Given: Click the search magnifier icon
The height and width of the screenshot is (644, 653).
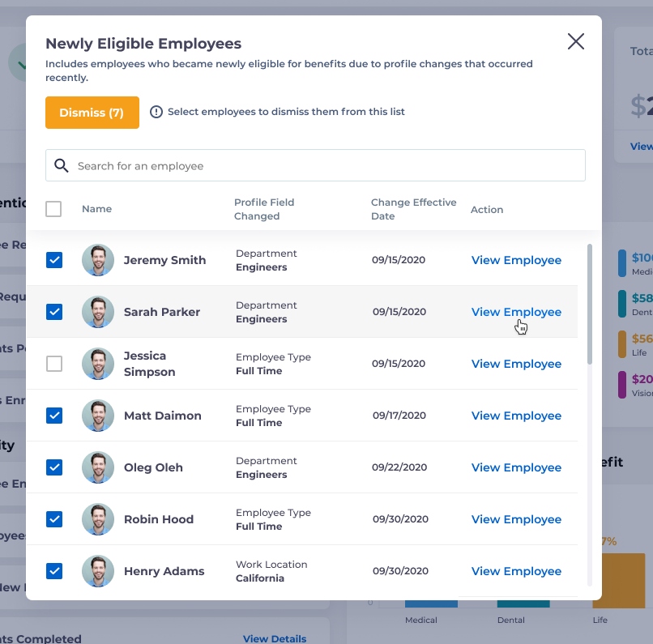Looking at the screenshot, I should click(x=61, y=165).
